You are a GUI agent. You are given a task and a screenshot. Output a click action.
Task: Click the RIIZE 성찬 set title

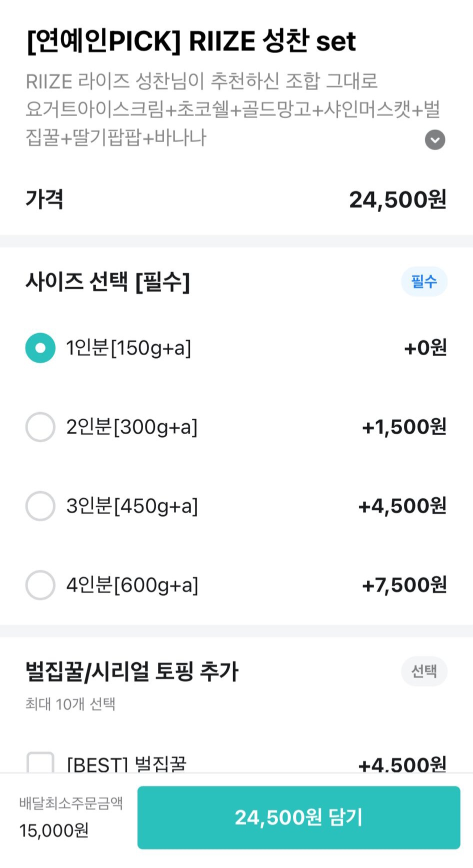click(x=191, y=41)
